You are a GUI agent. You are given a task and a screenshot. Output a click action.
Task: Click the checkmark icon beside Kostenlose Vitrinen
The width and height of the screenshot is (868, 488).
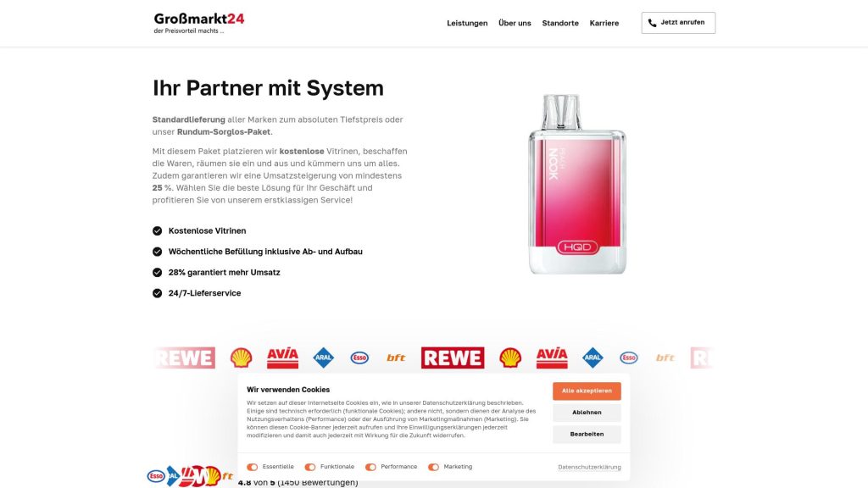click(157, 230)
